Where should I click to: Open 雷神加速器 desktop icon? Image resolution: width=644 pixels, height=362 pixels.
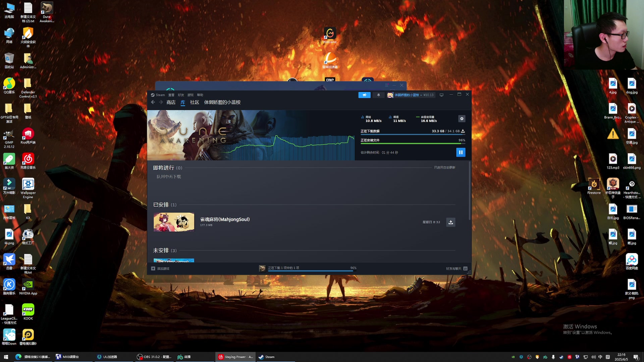330,61
